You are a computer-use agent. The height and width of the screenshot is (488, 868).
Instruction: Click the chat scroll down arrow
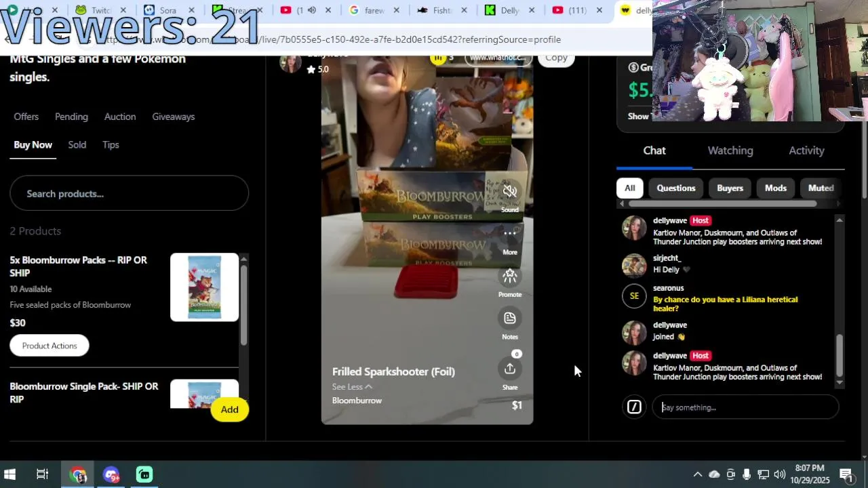click(x=840, y=383)
